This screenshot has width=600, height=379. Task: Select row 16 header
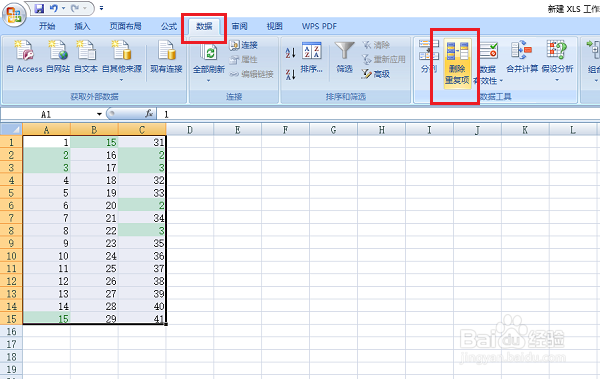click(x=11, y=332)
